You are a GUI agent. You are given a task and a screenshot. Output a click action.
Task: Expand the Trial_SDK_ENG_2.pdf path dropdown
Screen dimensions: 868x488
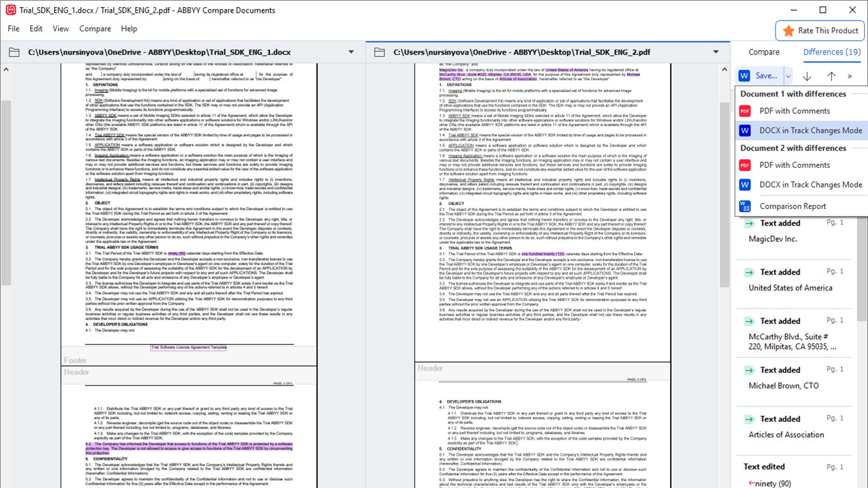[x=716, y=52]
